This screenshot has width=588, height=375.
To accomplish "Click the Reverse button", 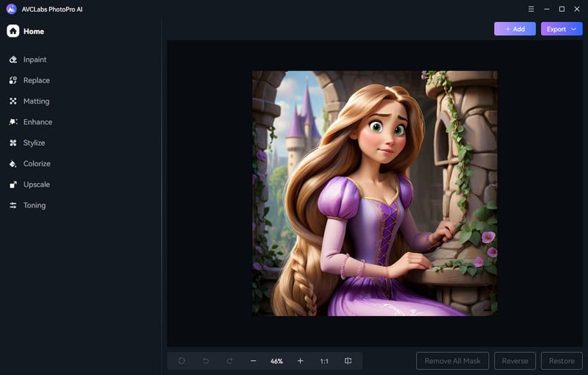I will pyautogui.click(x=515, y=361).
